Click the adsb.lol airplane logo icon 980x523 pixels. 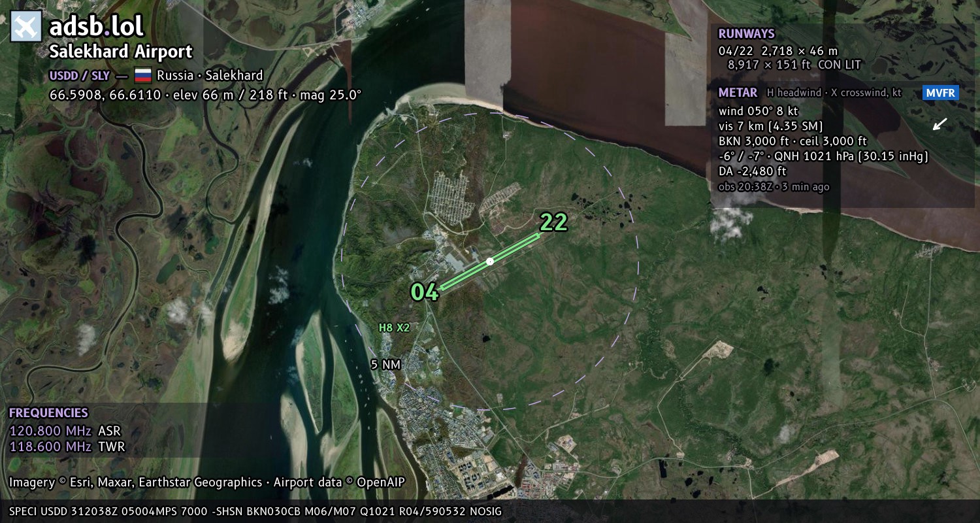tap(26, 26)
